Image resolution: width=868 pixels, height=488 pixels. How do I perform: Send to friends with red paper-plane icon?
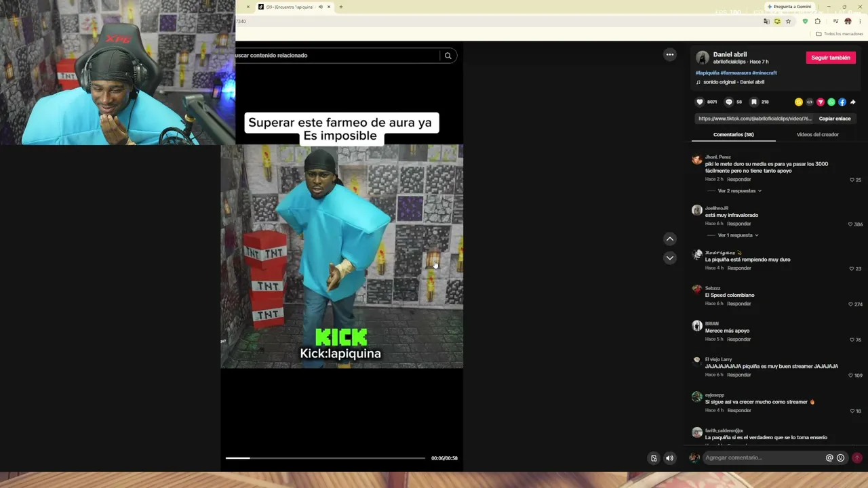click(x=821, y=102)
